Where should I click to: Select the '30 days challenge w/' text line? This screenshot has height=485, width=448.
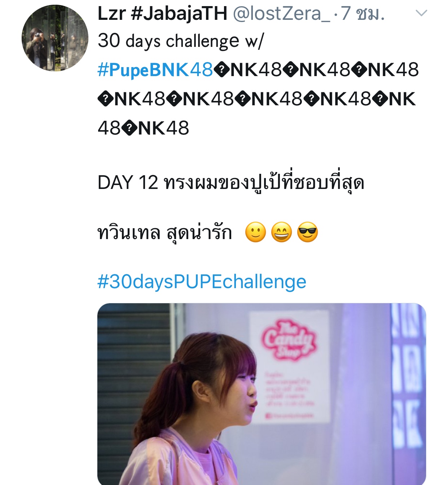[x=181, y=41]
